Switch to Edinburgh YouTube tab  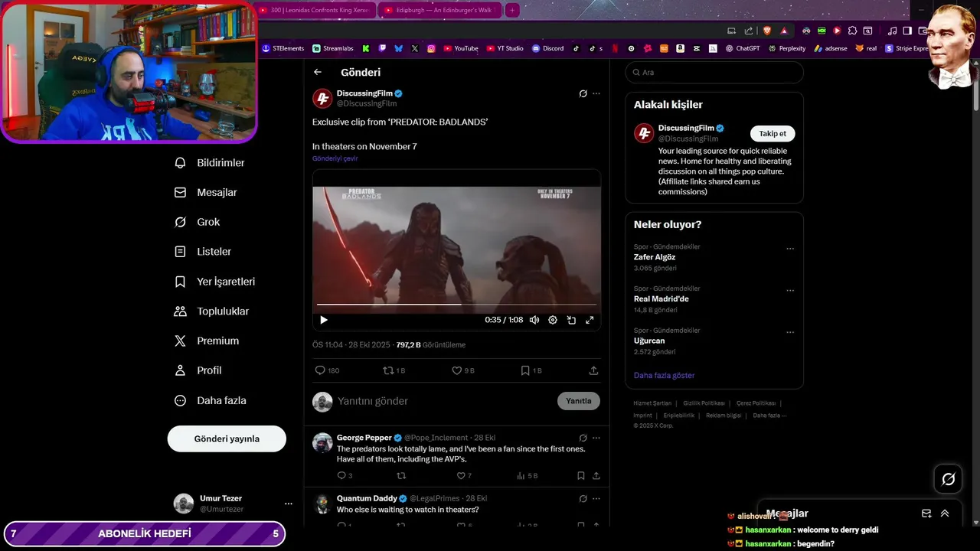439,10
